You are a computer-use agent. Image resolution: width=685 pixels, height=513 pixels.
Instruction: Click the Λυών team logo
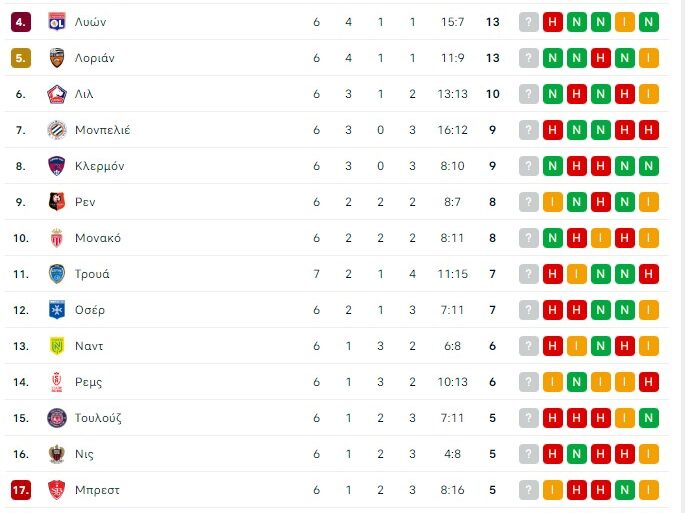coord(56,22)
